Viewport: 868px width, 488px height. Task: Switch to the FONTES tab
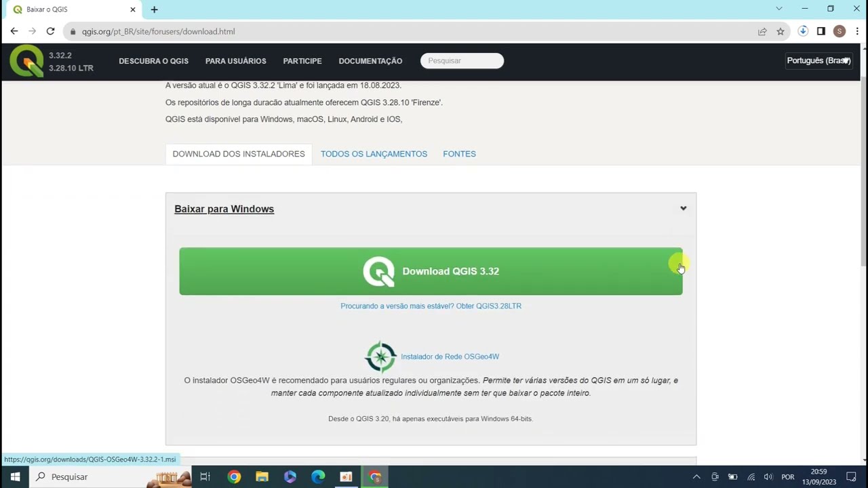(459, 154)
